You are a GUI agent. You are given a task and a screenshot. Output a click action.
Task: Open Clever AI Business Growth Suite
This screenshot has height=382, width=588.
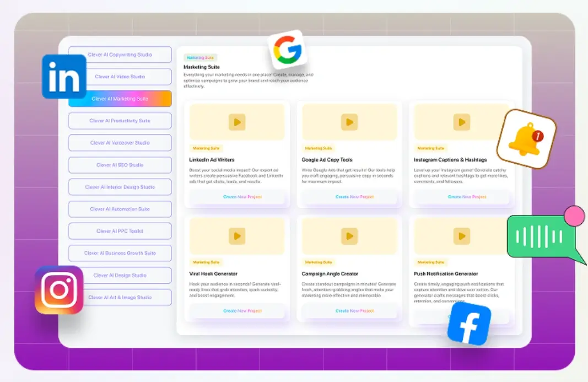(120, 254)
